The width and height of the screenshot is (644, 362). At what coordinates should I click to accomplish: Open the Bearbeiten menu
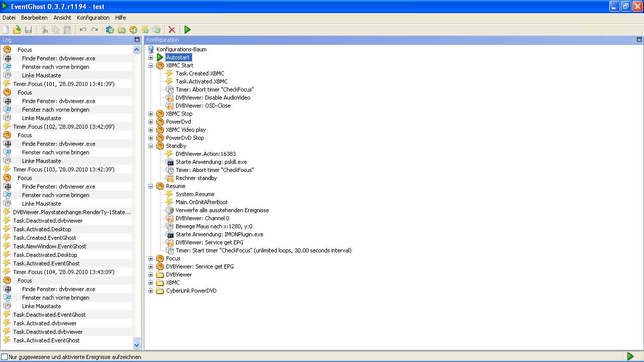[x=34, y=18]
